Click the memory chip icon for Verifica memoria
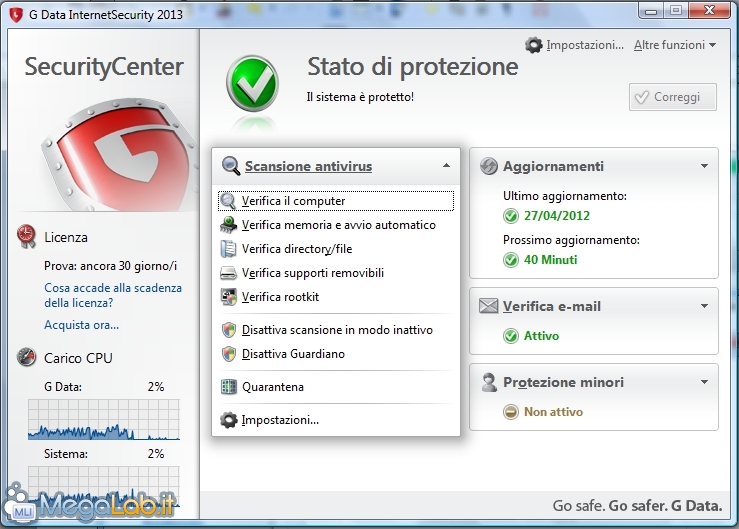 click(228, 225)
